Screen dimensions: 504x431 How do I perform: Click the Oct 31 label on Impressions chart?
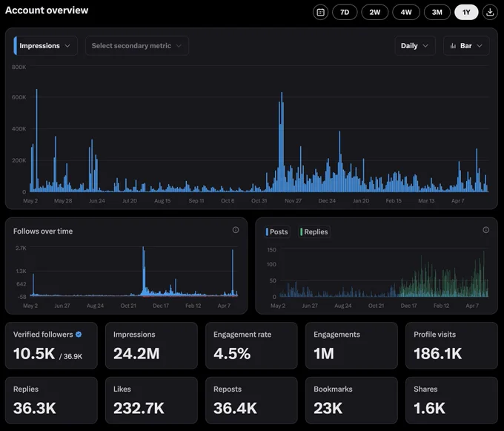coord(259,201)
